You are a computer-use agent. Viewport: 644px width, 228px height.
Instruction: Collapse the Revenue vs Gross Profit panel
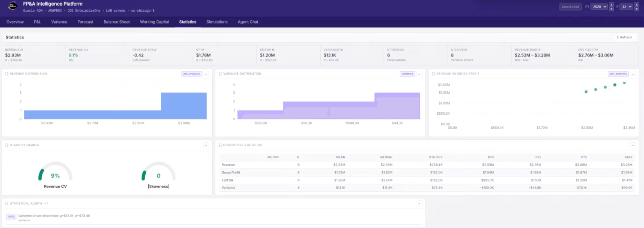coord(633,74)
